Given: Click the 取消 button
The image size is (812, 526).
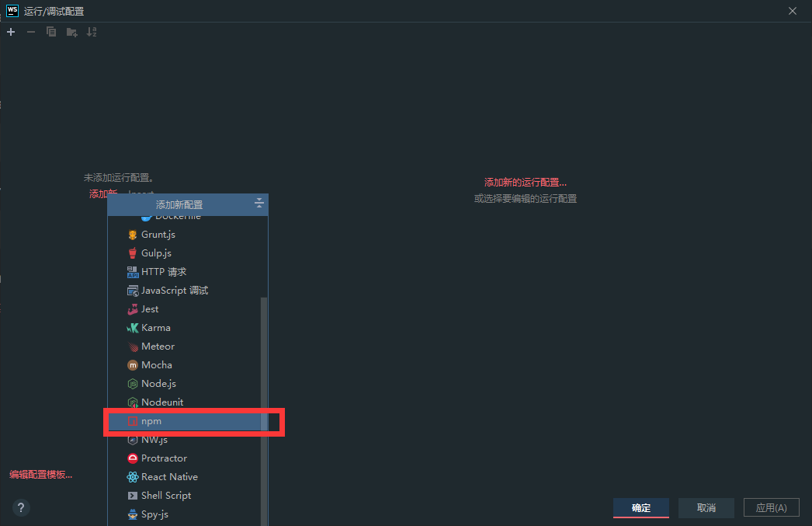Looking at the screenshot, I should (706, 508).
